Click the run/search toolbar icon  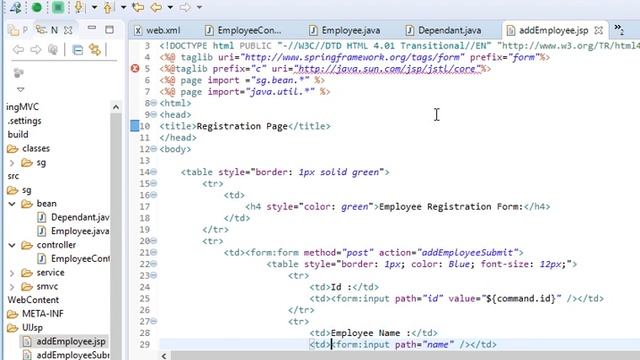coord(16,7)
